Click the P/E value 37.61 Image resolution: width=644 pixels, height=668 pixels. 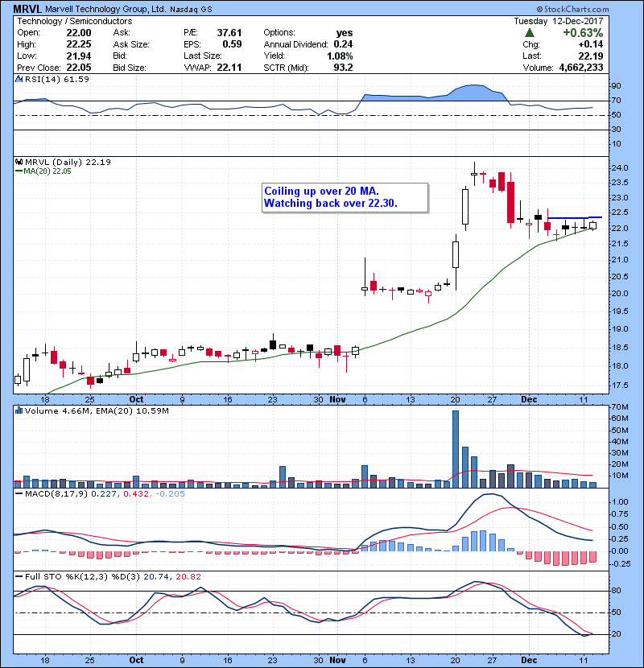229,33
